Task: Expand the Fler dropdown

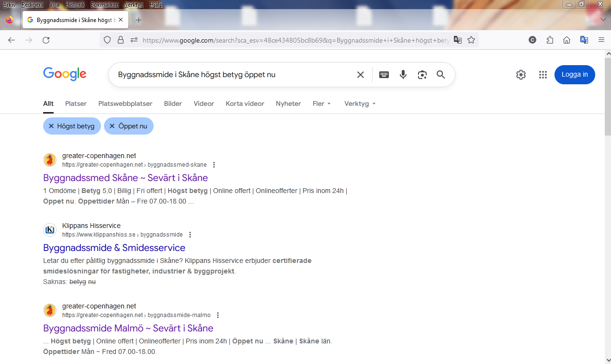Action: pos(322,103)
